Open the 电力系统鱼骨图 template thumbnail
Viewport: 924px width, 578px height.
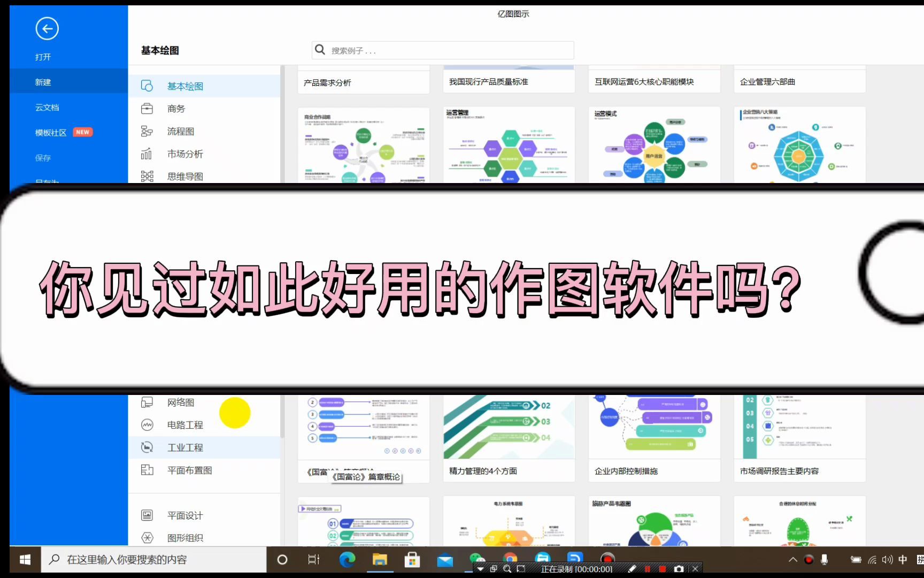coord(509,521)
